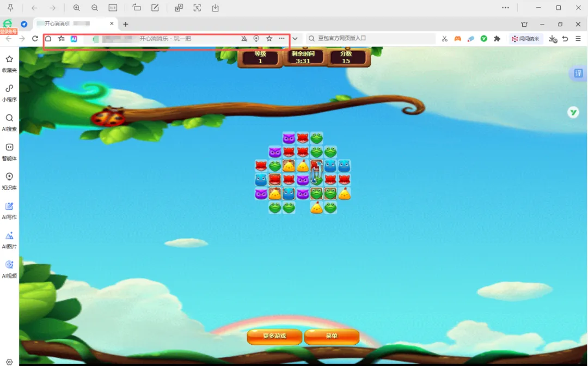Select the red fox in top game row
The width and height of the screenshot is (588, 366).
pos(303,138)
